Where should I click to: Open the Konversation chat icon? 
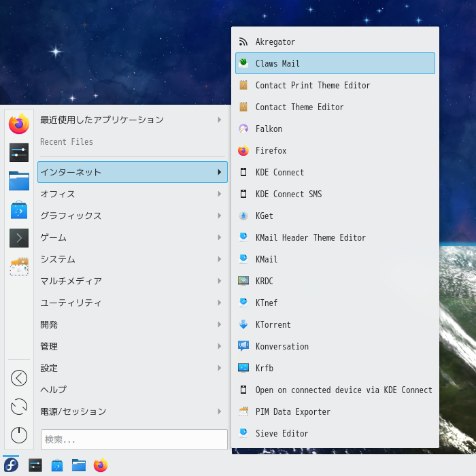tap(243, 346)
